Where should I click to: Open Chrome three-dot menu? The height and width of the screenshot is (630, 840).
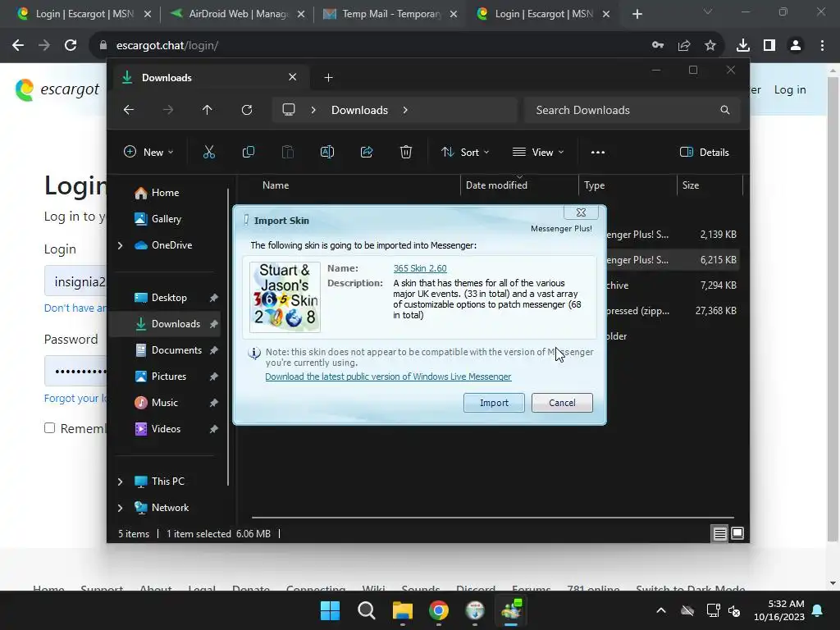822,46
